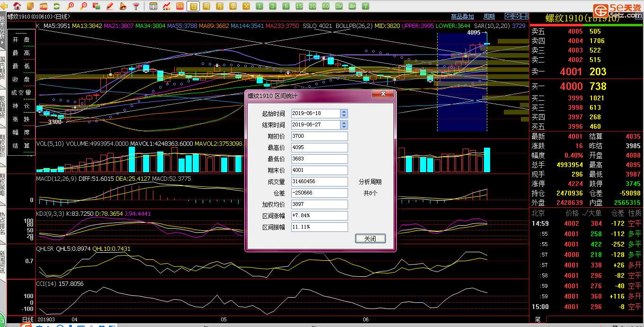The height and width of the screenshot is (327, 644).
Task: Select the red pencil drawing tool
Action: [109, 6]
